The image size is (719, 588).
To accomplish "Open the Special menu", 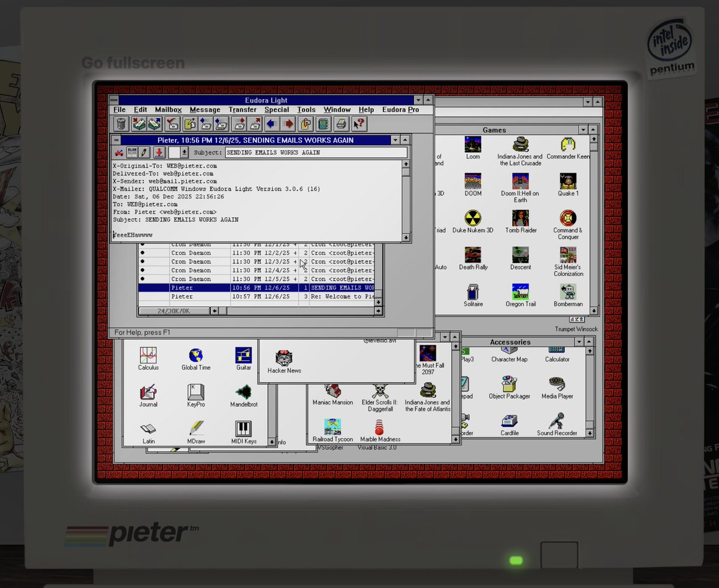I will 277,110.
